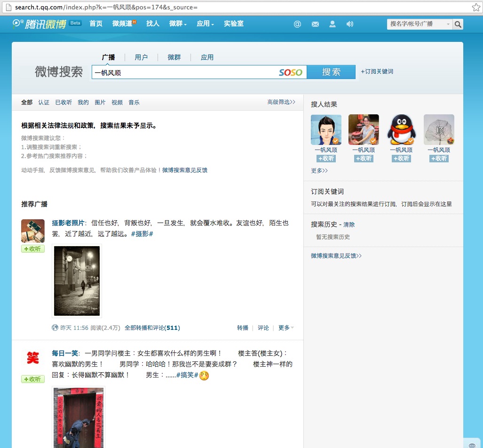Open 实验室 in the top navigation

pyautogui.click(x=234, y=24)
